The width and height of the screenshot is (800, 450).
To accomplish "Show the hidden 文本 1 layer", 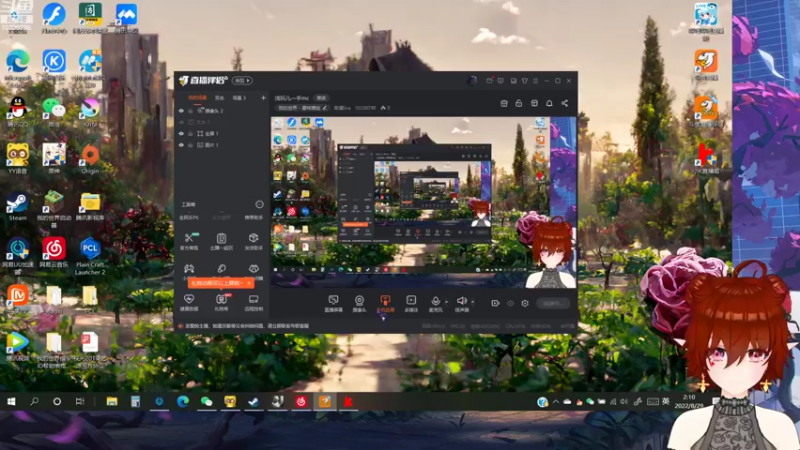I will [181, 122].
